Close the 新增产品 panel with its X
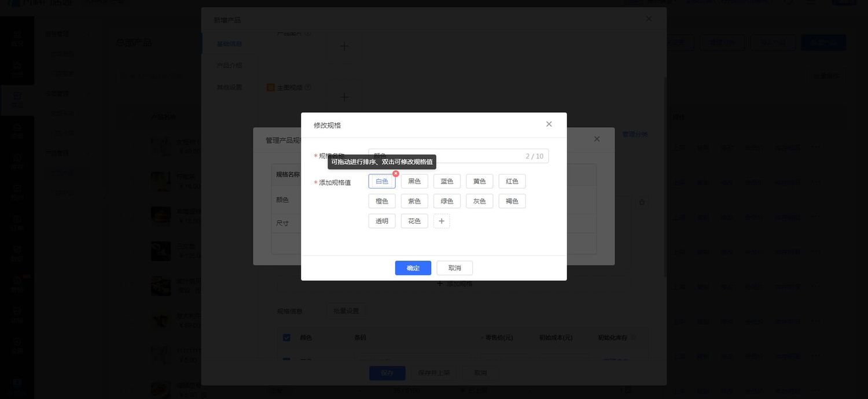The height and width of the screenshot is (399, 868). (x=649, y=19)
